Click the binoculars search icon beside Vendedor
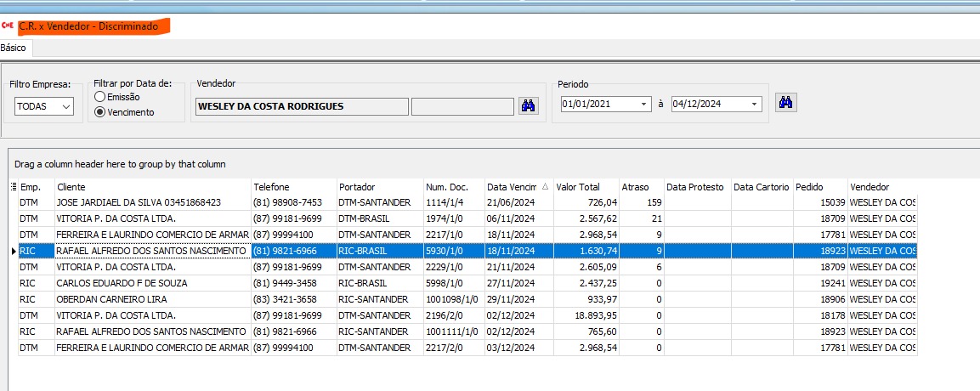The image size is (980, 391). click(x=529, y=106)
